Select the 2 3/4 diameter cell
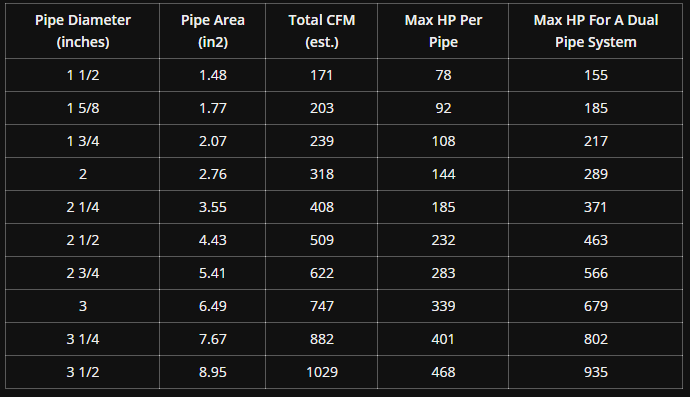The image size is (690, 397). [83, 273]
